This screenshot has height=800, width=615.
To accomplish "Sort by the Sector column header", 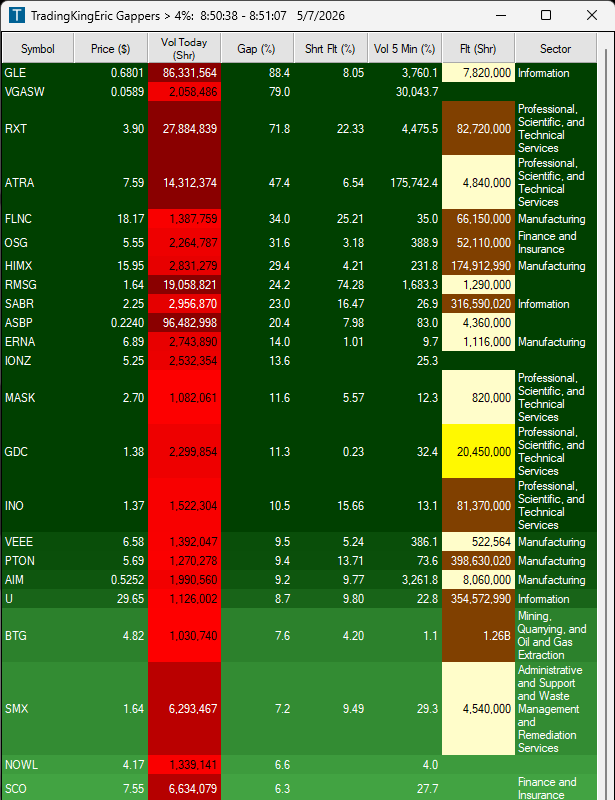I will 555,48.
